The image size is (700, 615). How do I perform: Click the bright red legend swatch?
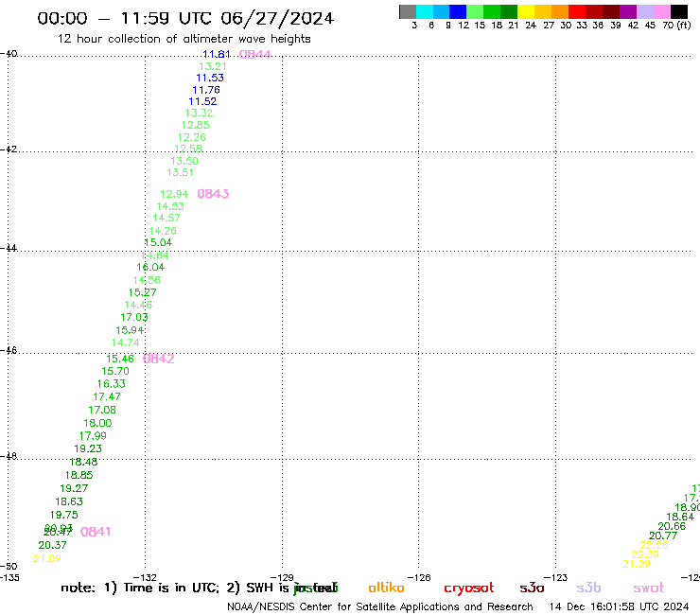[x=577, y=11]
